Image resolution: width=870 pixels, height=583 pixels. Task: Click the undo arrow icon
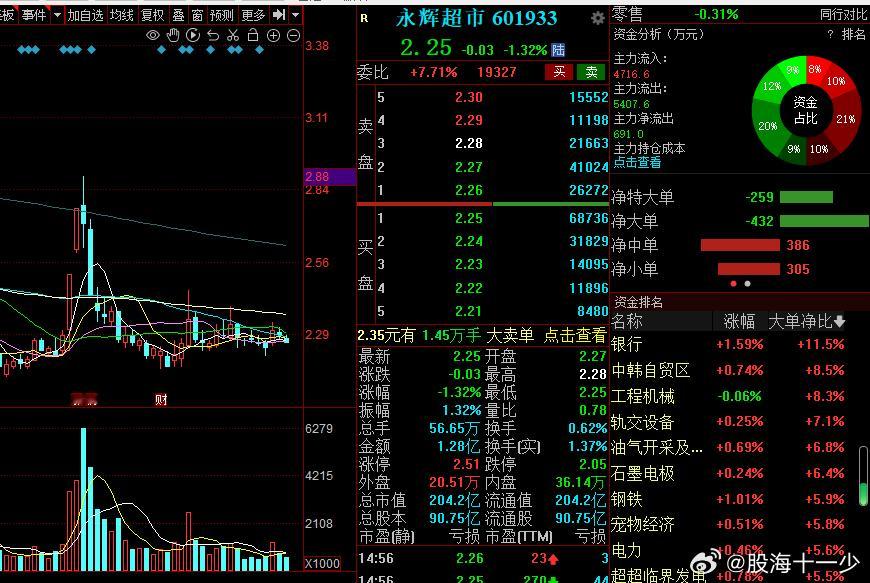coord(213,36)
